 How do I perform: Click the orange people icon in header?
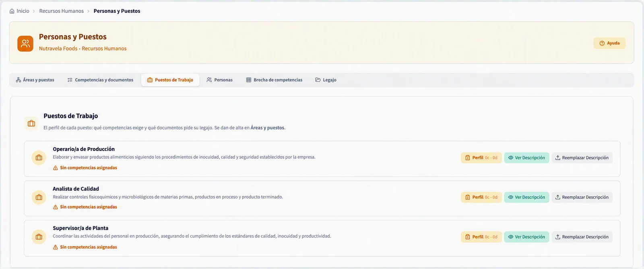click(x=25, y=43)
